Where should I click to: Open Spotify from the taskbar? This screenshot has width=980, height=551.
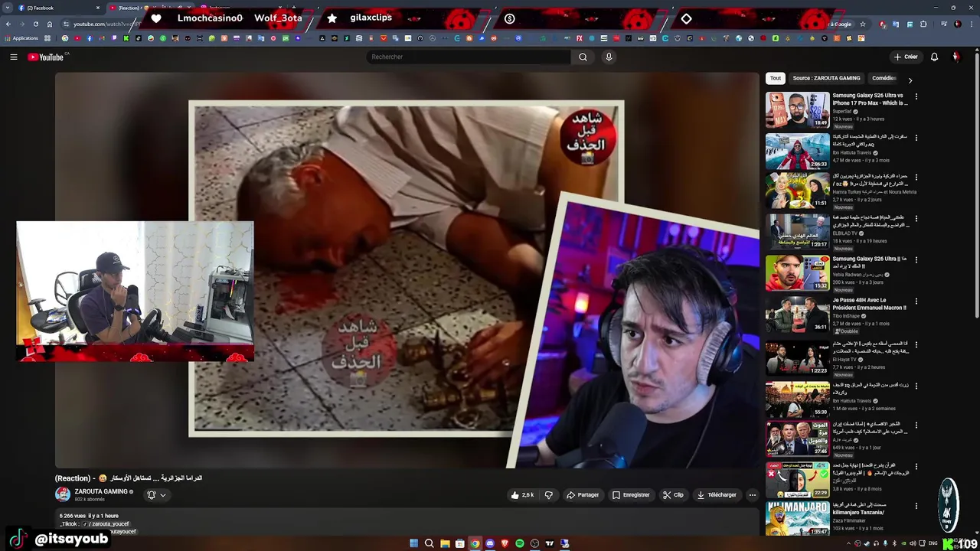tap(520, 543)
